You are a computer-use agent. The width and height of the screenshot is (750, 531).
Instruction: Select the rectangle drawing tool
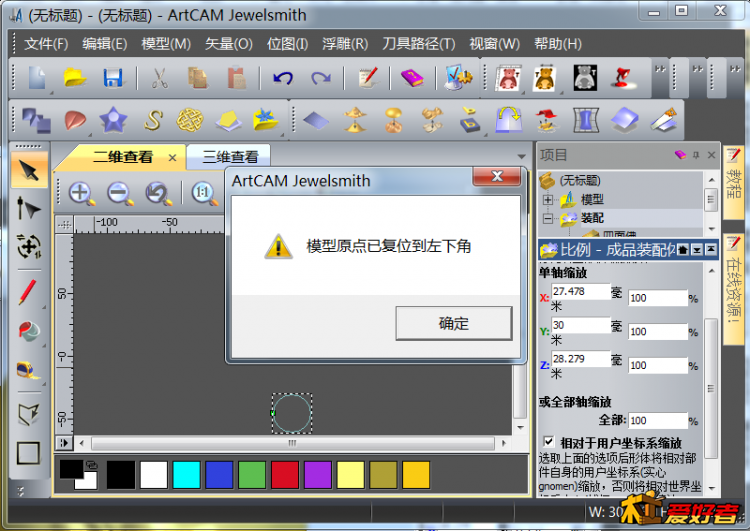pos(28,453)
